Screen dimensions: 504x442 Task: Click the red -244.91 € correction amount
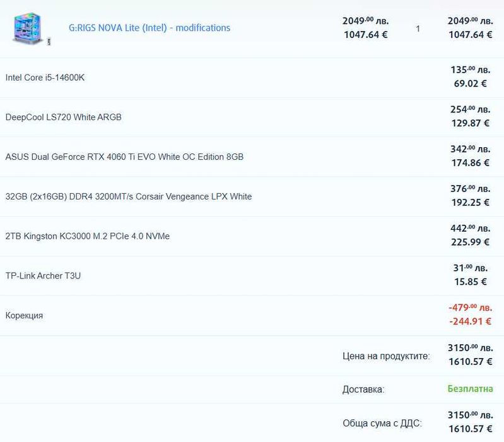[x=470, y=321]
